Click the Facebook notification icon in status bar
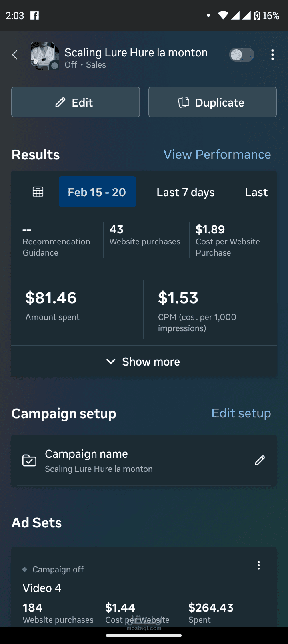Image resolution: width=288 pixels, height=644 pixels. [35, 15]
